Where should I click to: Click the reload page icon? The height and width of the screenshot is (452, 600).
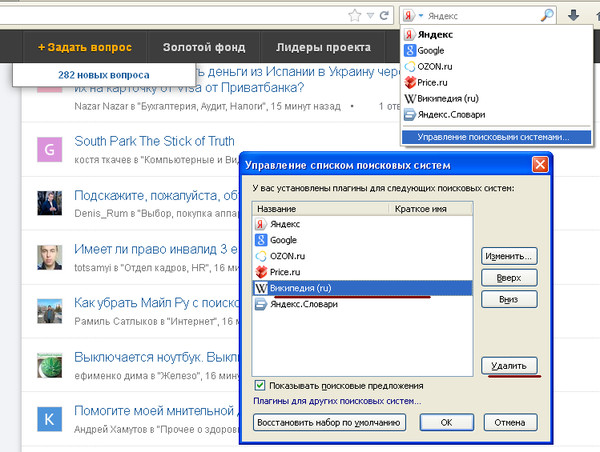point(384,15)
